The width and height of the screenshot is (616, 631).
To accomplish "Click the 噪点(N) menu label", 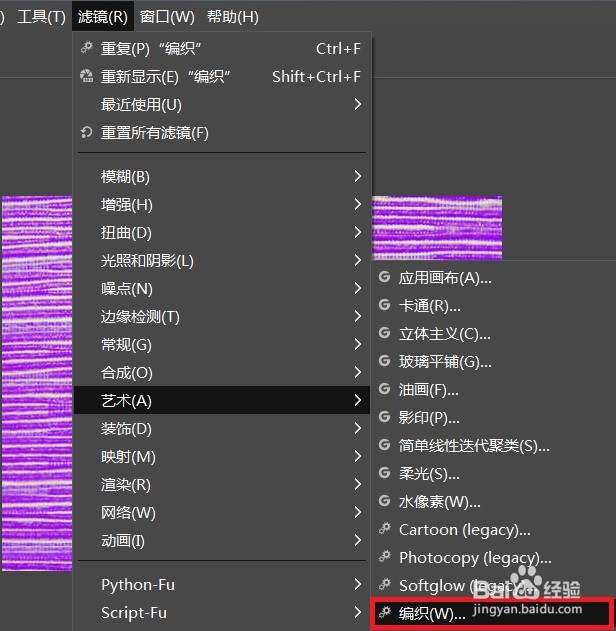I will [127, 289].
